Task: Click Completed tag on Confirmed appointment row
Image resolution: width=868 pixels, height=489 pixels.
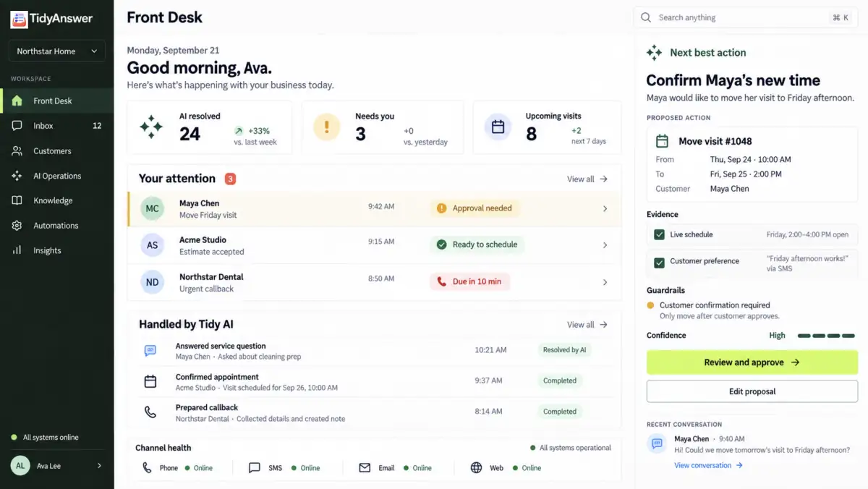Action: coord(560,380)
